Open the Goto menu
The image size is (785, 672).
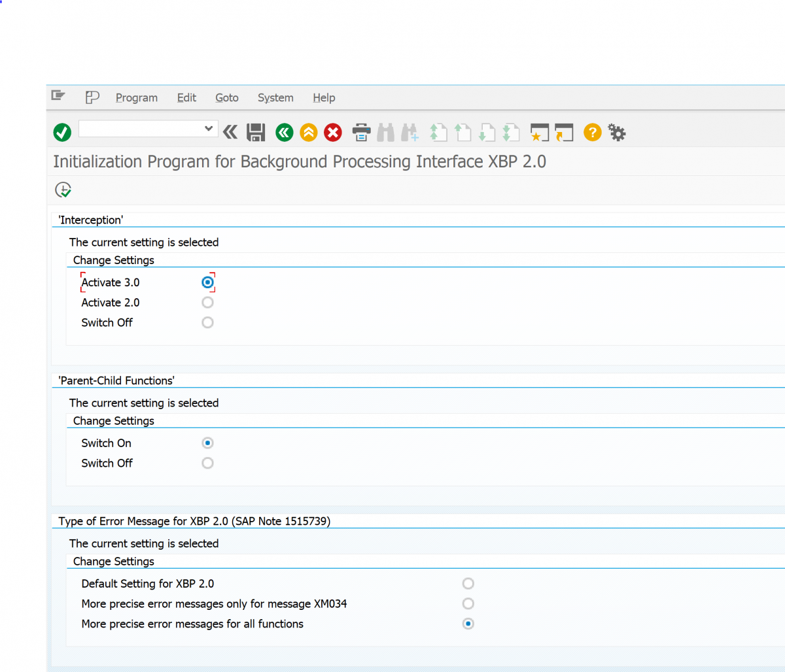(226, 98)
